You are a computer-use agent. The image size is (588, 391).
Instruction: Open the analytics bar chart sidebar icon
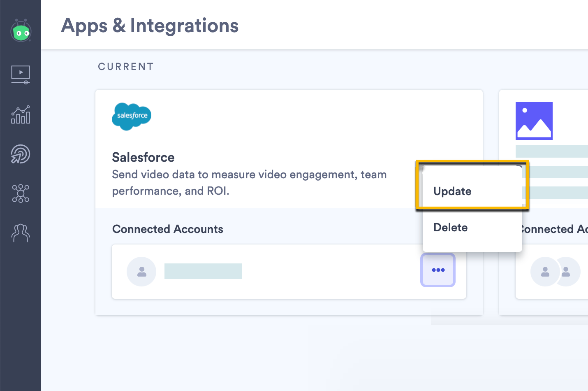point(21,114)
